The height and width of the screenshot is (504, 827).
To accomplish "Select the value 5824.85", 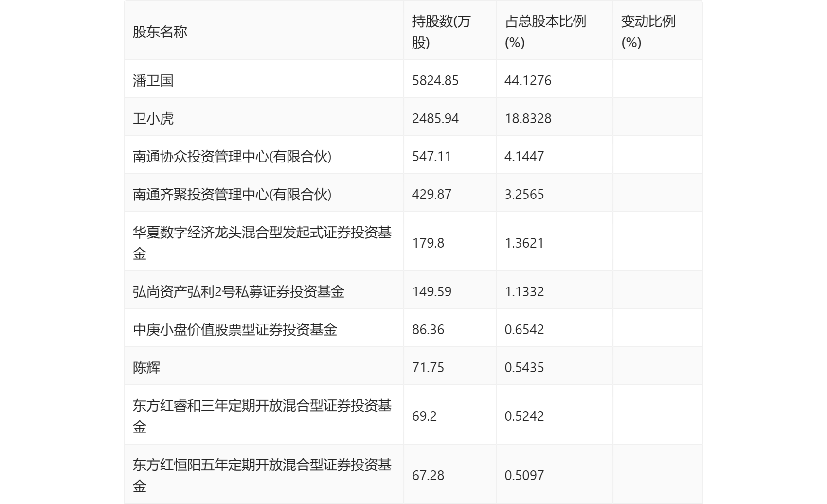I will coord(435,80).
